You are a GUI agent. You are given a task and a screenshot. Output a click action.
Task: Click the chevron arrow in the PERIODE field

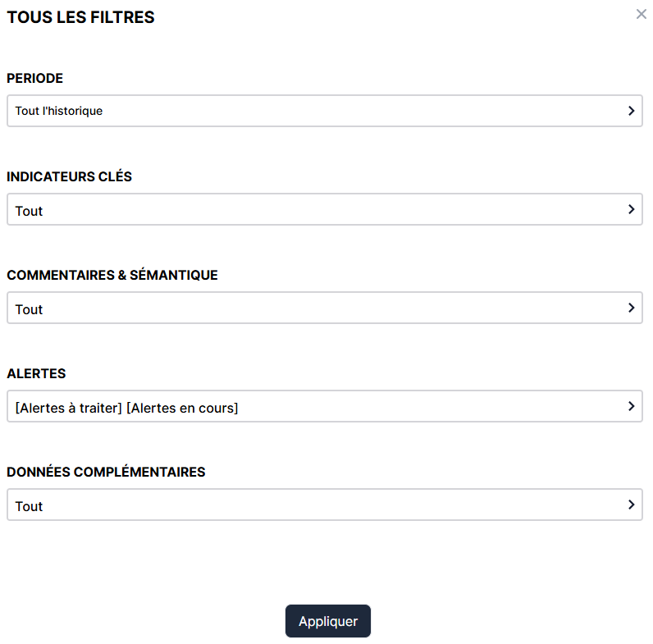coord(631,111)
